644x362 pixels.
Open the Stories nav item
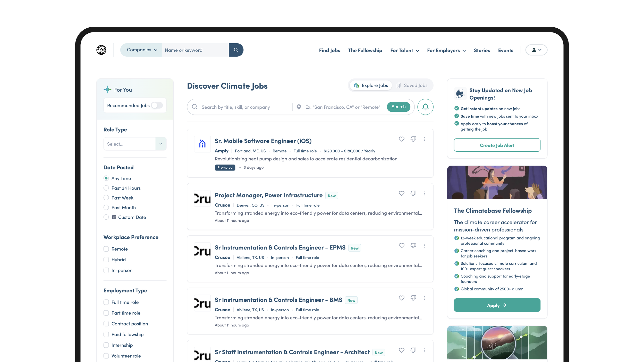[x=482, y=50]
